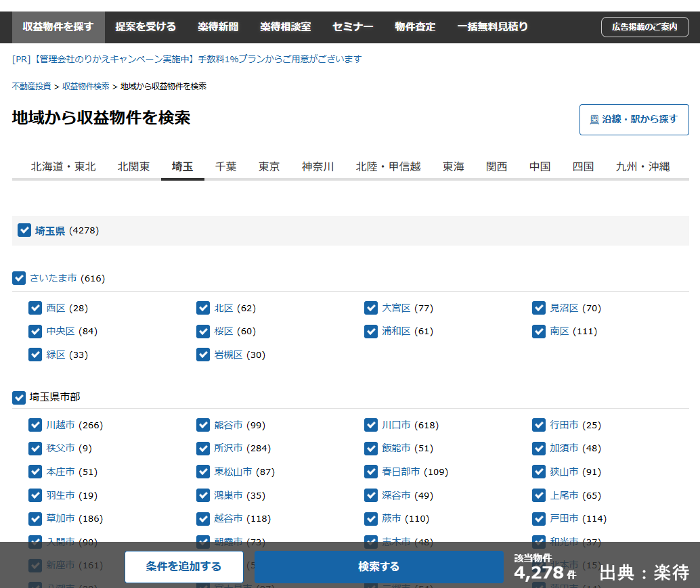This screenshot has width=700, height=588.
Task: Deselect the 大宮区 checkbox
Action: (x=371, y=308)
